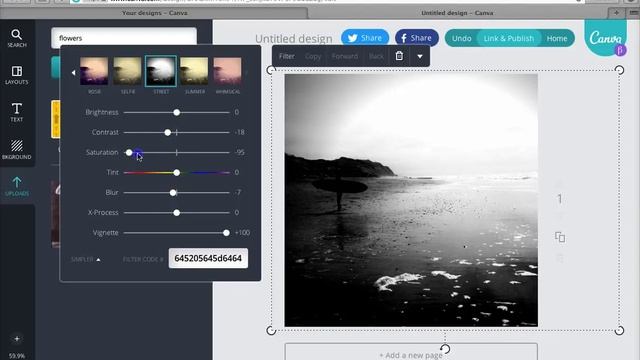Screen dimensions: 640x360
Task: Expand the image toolbar dropdown arrow
Action: (420, 56)
